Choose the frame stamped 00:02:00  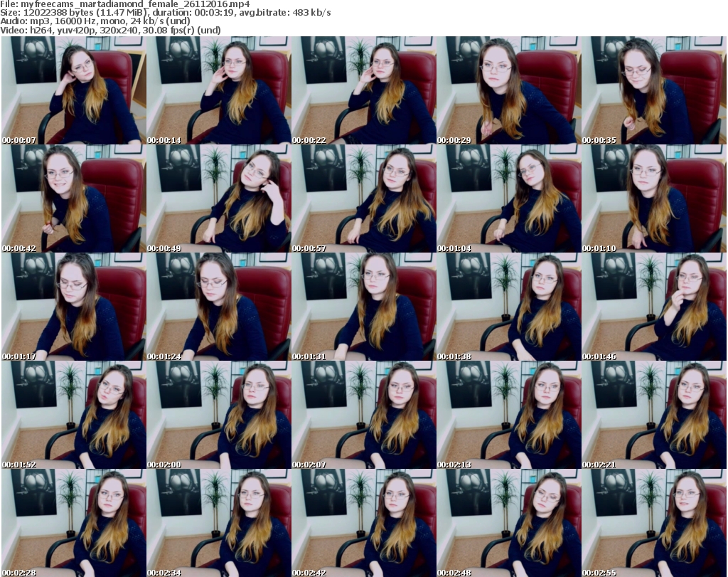pyautogui.click(x=219, y=415)
